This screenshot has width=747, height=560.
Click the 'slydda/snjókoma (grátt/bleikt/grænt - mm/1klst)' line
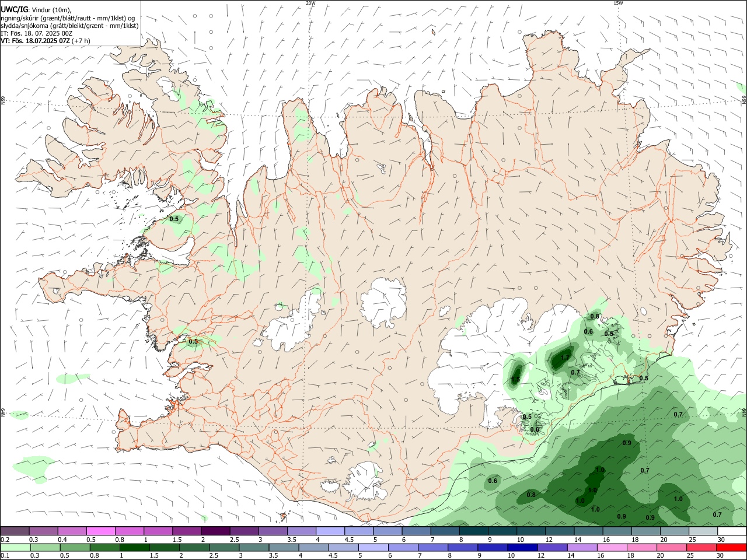click(x=69, y=26)
